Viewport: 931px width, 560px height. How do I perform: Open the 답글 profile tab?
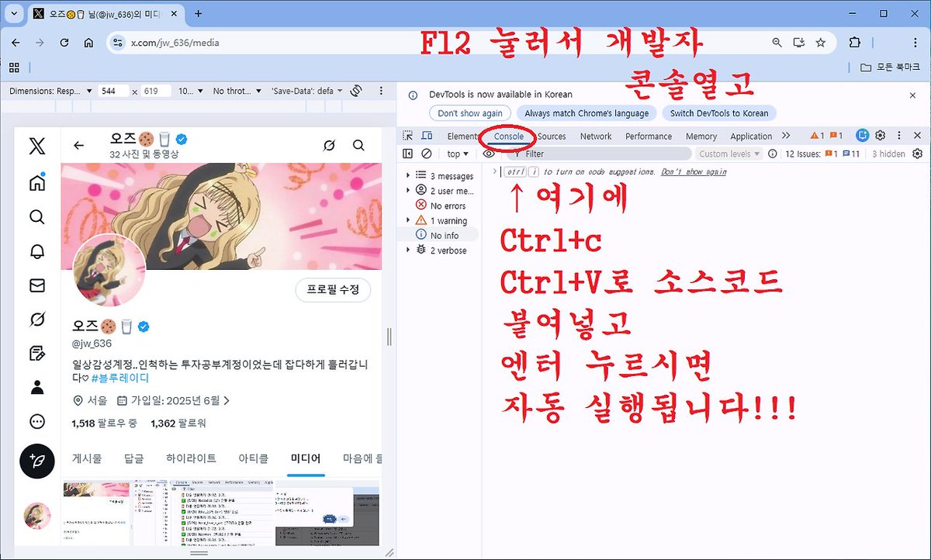(x=133, y=458)
